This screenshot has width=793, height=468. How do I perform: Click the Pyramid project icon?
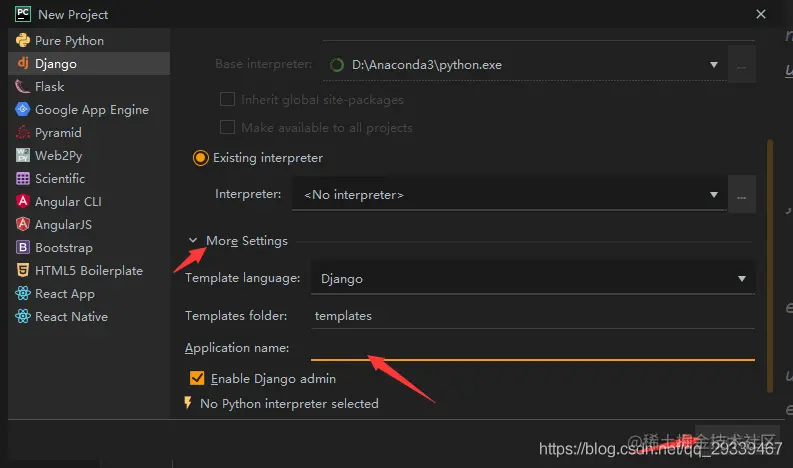pyautogui.click(x=23, y=133)
